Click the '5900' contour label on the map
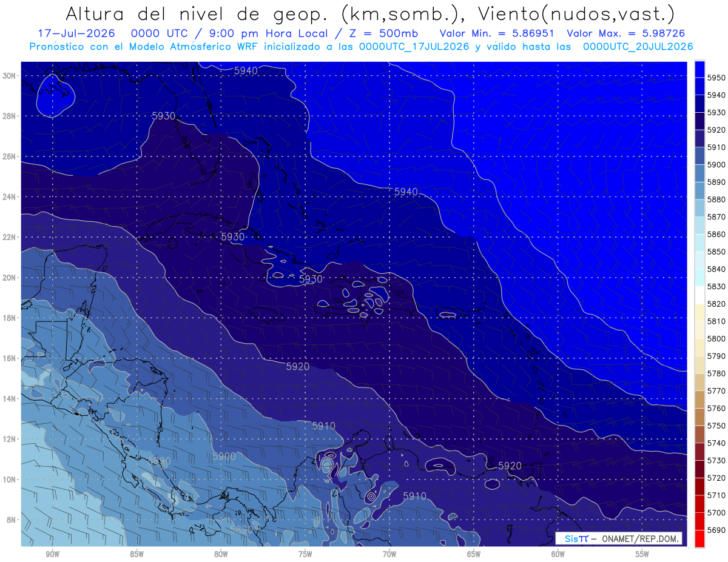Viewport: 728px width, 562px height. pyautogui.click(x=224, y=457)
